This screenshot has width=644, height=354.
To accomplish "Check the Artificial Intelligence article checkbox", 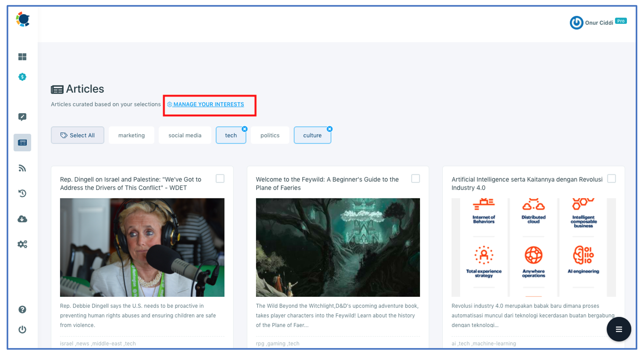I will (611, 179).
